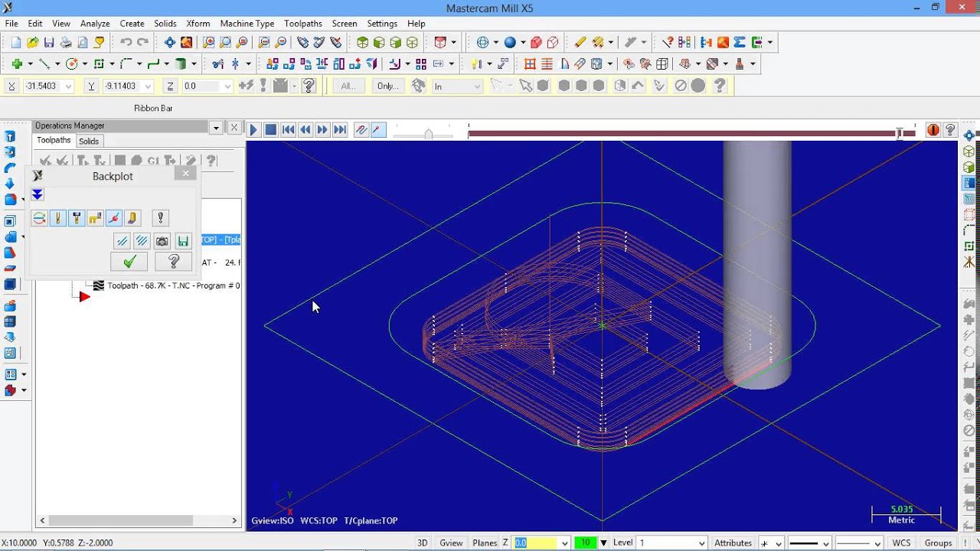Toggle Run mode in backplot bar
Viewport: 980px width, 551px height.
[x=377, y=130]
